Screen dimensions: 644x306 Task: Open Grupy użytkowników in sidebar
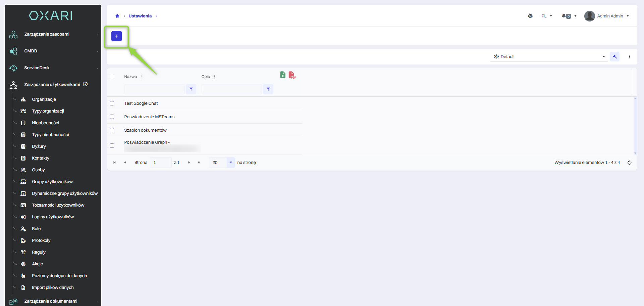pos(52,182)
